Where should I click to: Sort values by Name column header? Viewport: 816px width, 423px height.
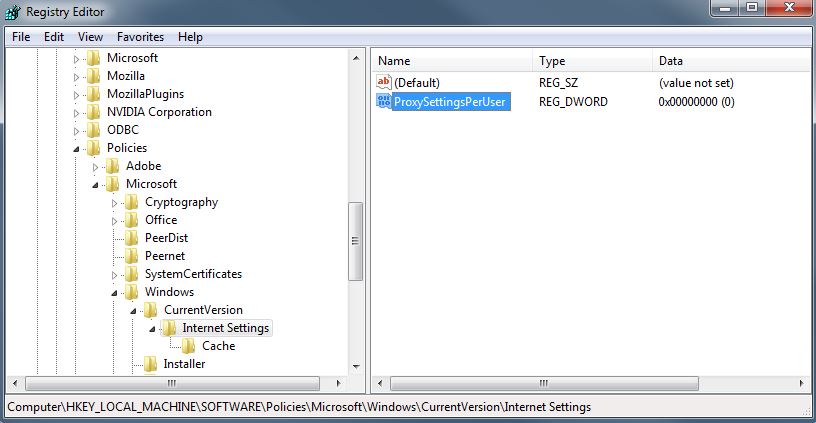[x=452, y=61]
